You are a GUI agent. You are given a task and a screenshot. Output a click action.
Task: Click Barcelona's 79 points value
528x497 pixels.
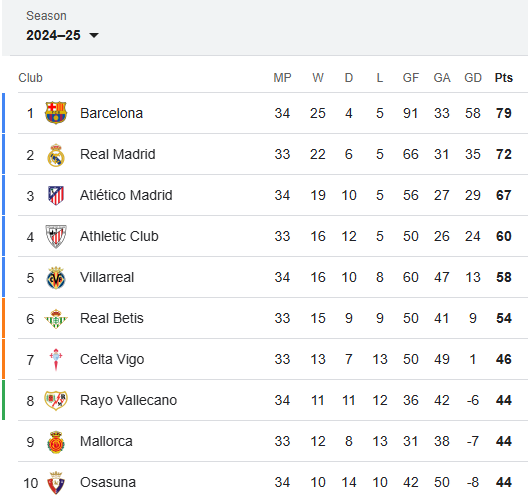[504, 113]
